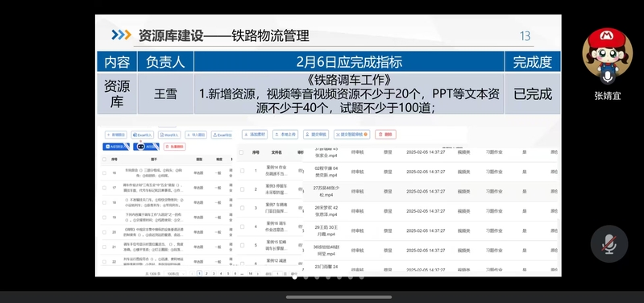The width and height of the screenshot is (644, 303).
Task: Click the Word导入 button
Action: click(169, 135)
